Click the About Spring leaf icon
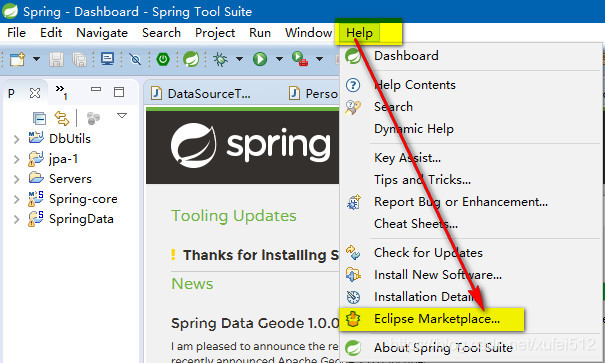The height and width of the screenshot is (363, 605). pos(353,348)
